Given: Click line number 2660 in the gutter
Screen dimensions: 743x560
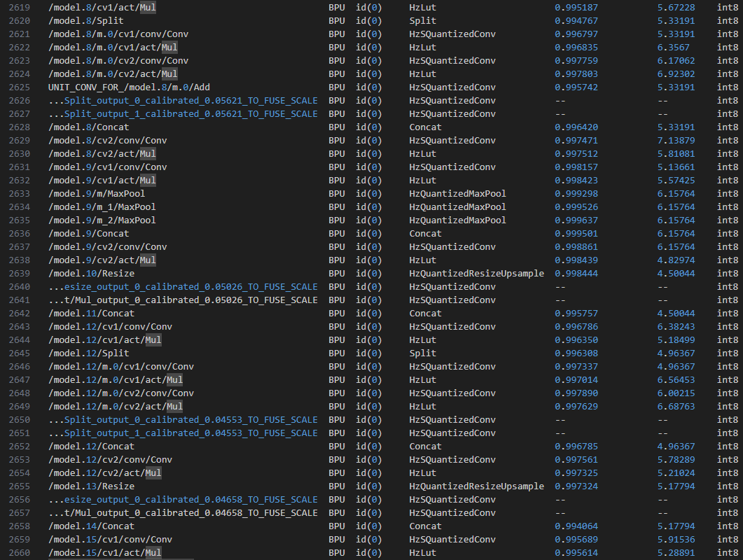Looking at the screenshot, I should (20, 553).
